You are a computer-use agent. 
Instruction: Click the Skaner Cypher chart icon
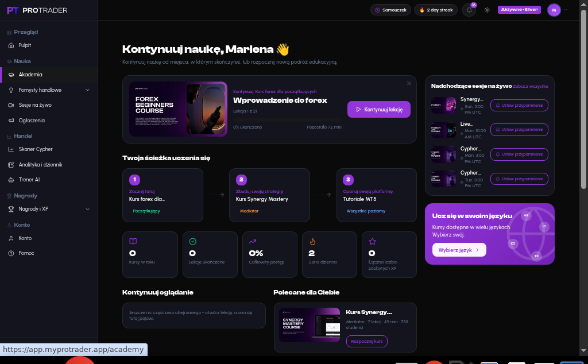coord(11,149)
